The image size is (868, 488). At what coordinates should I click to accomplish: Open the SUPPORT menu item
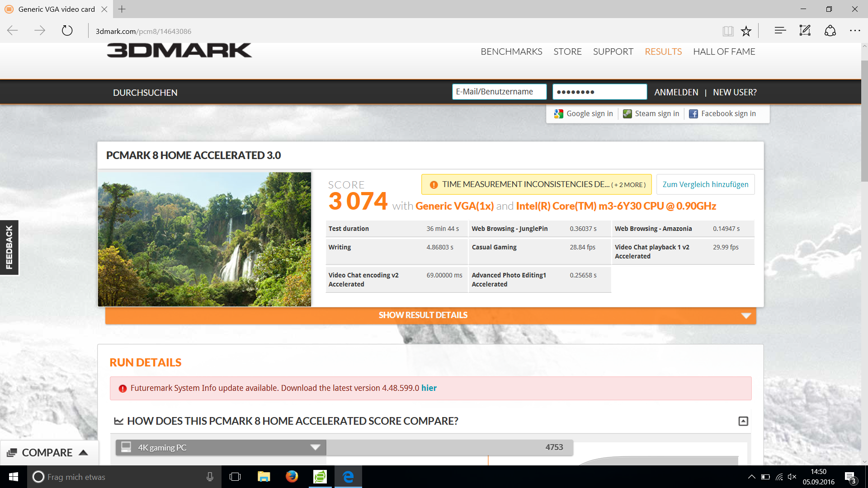[613, 52]
